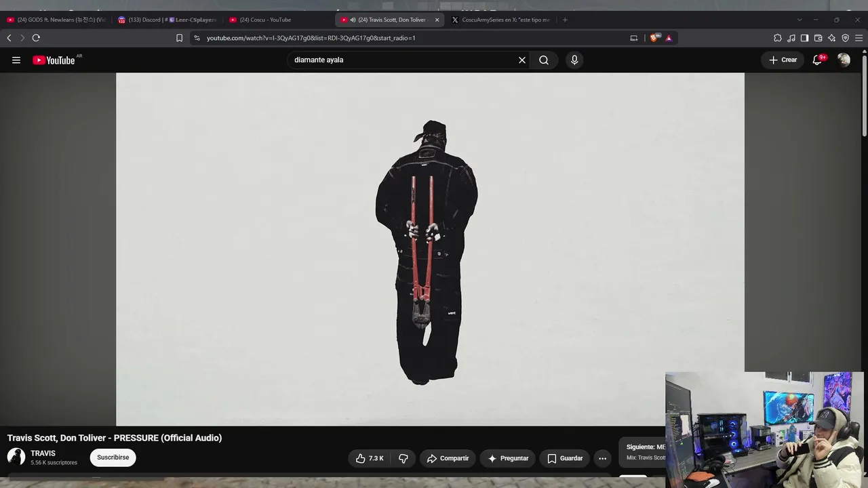The height and width of the screenshot is (488, 868).
Task: Click the Guardar button
Action: (x=565, y=459)
